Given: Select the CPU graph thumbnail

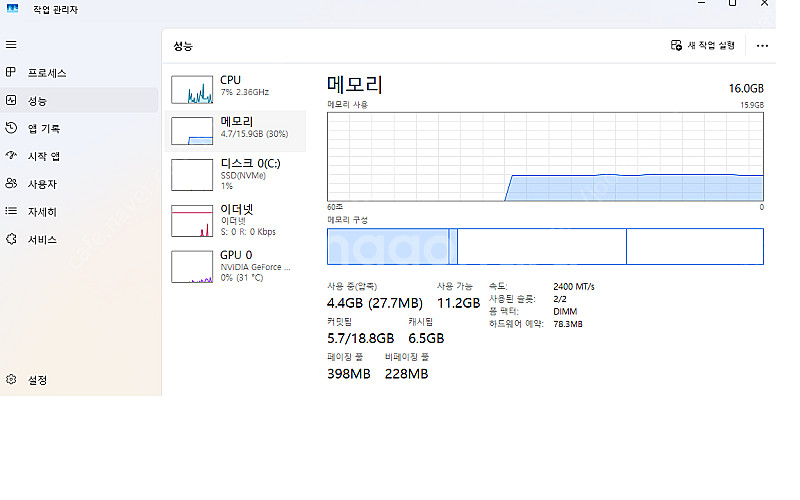Looking at the screenshot, I should [192, 89].
